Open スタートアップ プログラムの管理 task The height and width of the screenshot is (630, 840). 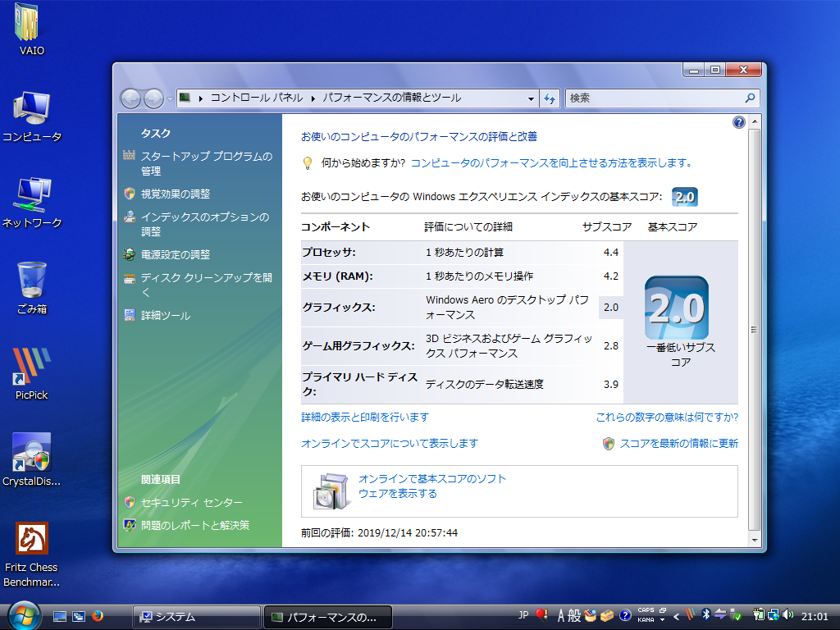207,163
